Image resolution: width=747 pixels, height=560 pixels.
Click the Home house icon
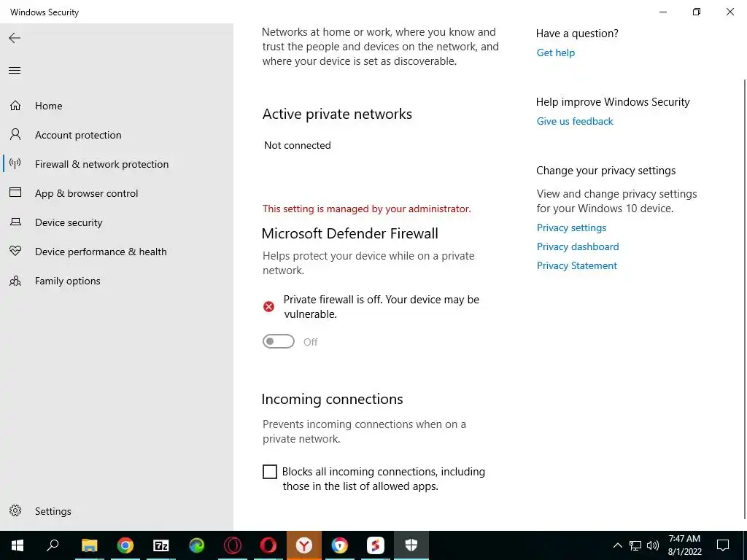point(15,105)
